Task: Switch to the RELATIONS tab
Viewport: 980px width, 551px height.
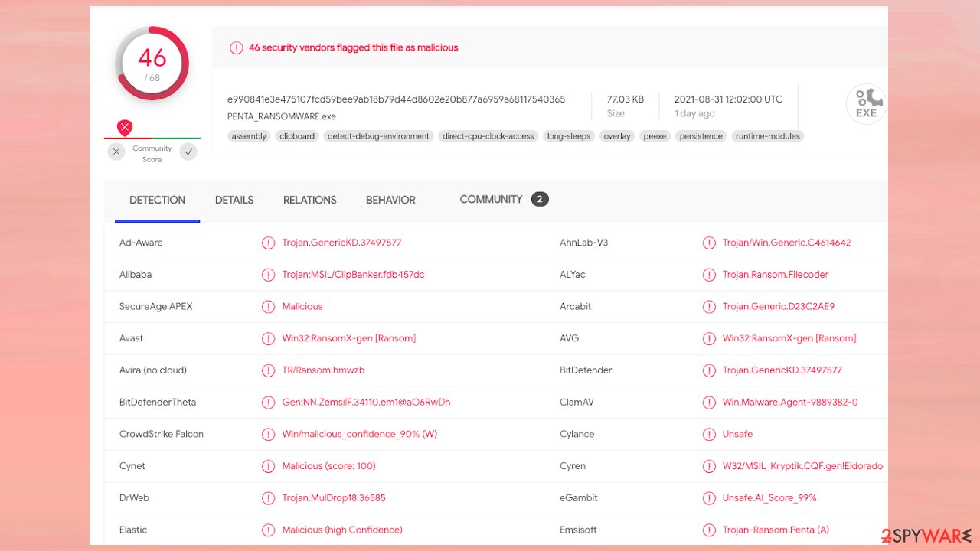Action: pos(310,200)
